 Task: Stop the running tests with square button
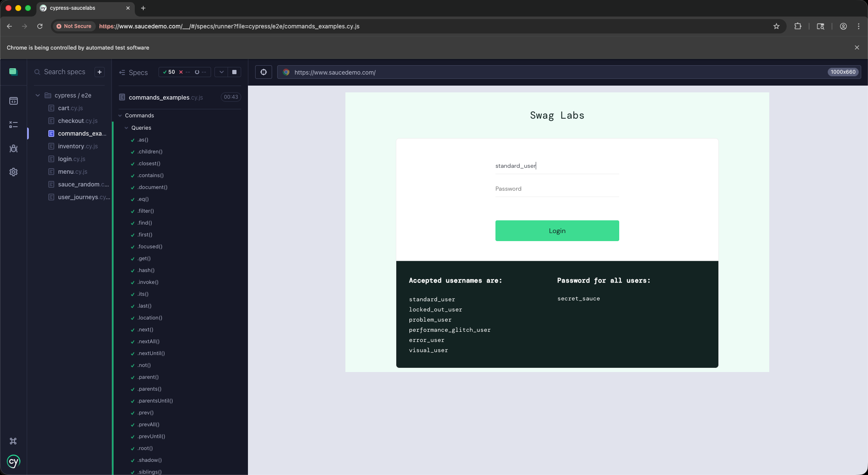point(234,72)
